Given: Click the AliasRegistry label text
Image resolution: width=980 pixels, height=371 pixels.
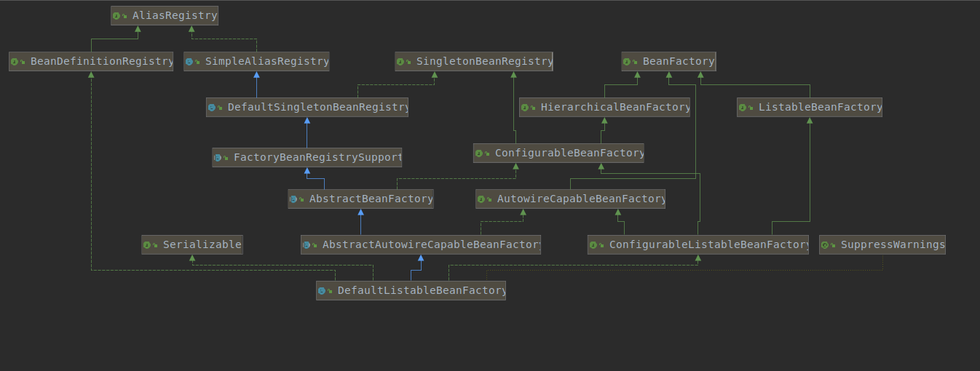Looking at the screenshot, I should 174,15.
